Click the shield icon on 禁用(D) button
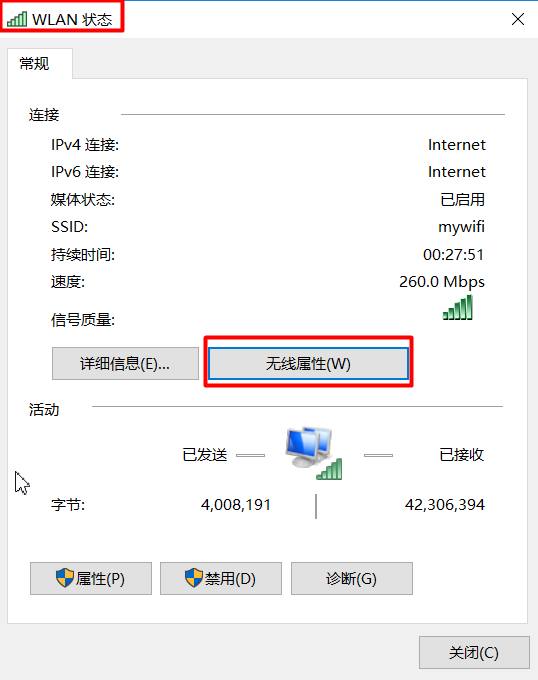Screen dimensions: 538x680 click(x=194, y=578)
